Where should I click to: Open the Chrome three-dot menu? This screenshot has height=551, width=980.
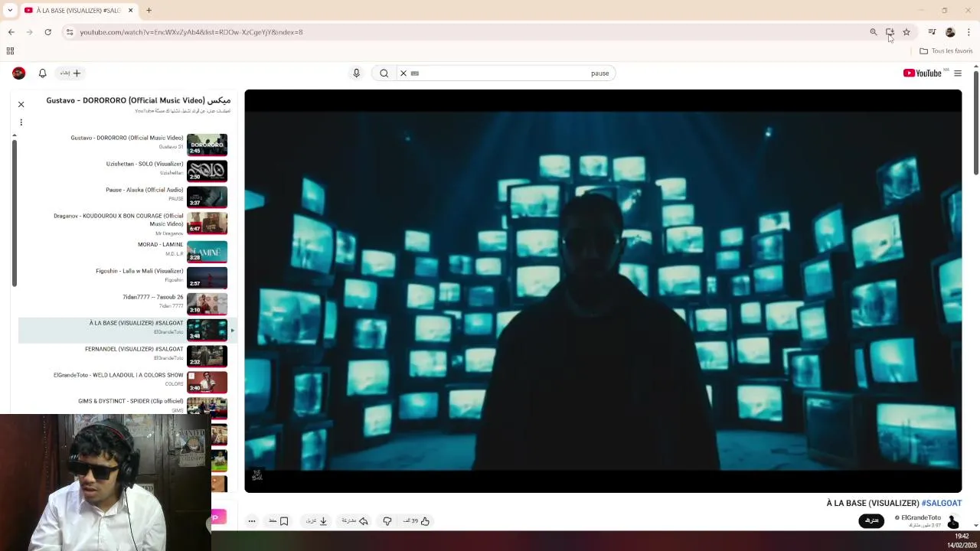[x=969, y=32]
